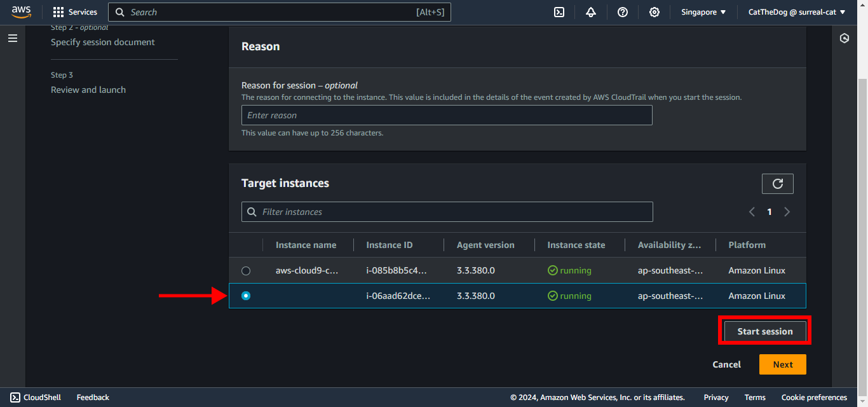Select the aws-cloud9 instance radio button
Viewport: 868px width, 407px height.
click(246, 271)
